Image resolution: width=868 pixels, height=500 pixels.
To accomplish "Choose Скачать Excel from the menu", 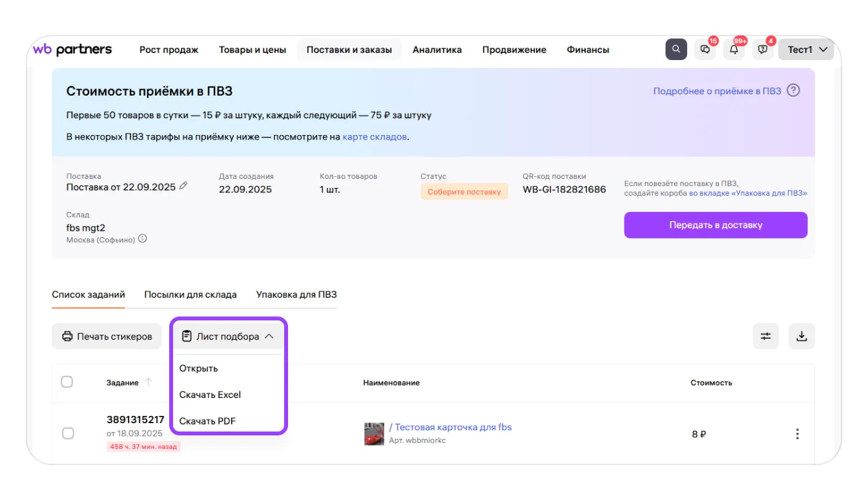I will [x=210, y=395].
